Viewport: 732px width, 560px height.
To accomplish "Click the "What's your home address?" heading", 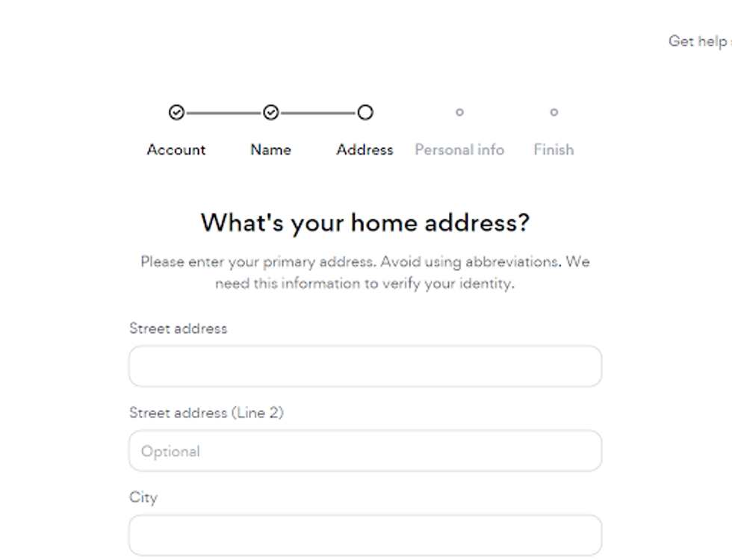I will coord(365,223).
